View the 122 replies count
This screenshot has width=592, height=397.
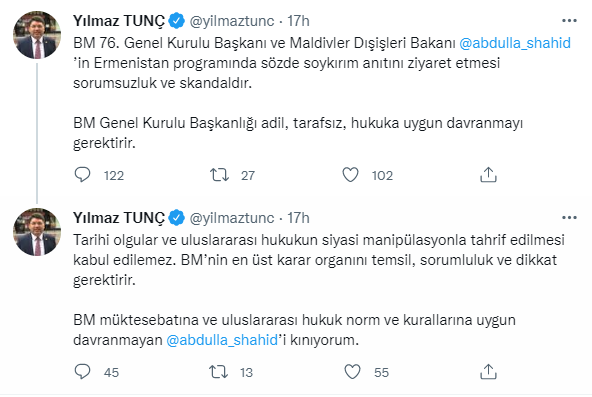114,175
